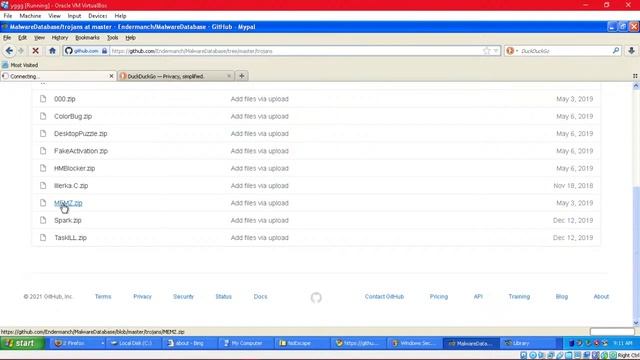Close the Connecting tab
This screenshot has width=640, height=360.
(x=111, y=76)
